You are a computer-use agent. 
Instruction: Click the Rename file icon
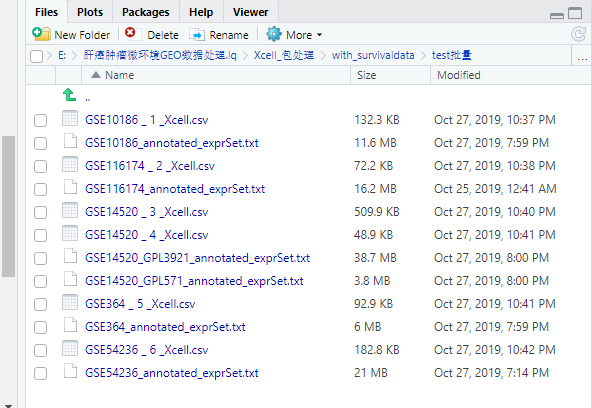click(197, 35)
